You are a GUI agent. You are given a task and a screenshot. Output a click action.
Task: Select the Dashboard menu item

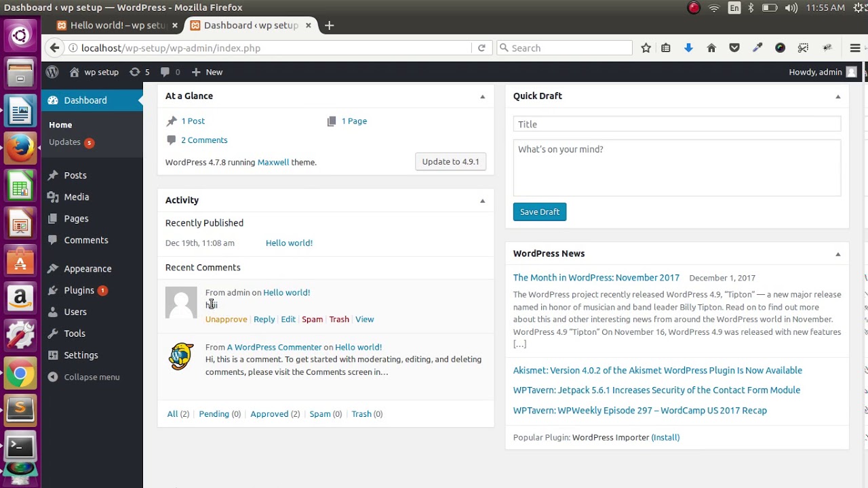pos(85,100)
